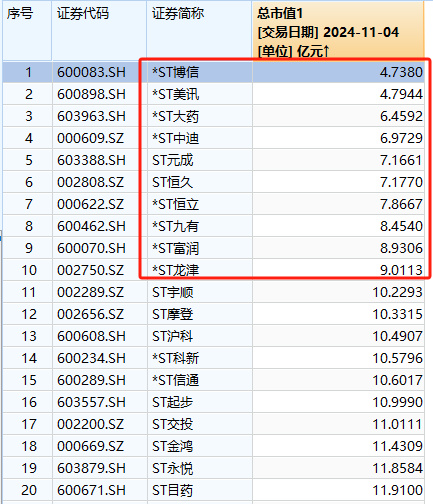This screenshot has width=433, height=504.
Task: Click the 证券简称 column header
Action: click(x=199, y=31)
